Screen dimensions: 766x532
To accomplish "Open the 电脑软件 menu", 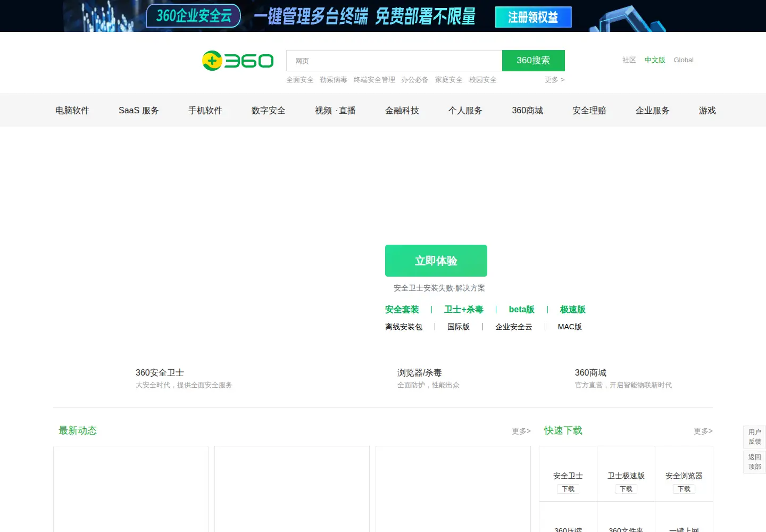I will (72, 111).
